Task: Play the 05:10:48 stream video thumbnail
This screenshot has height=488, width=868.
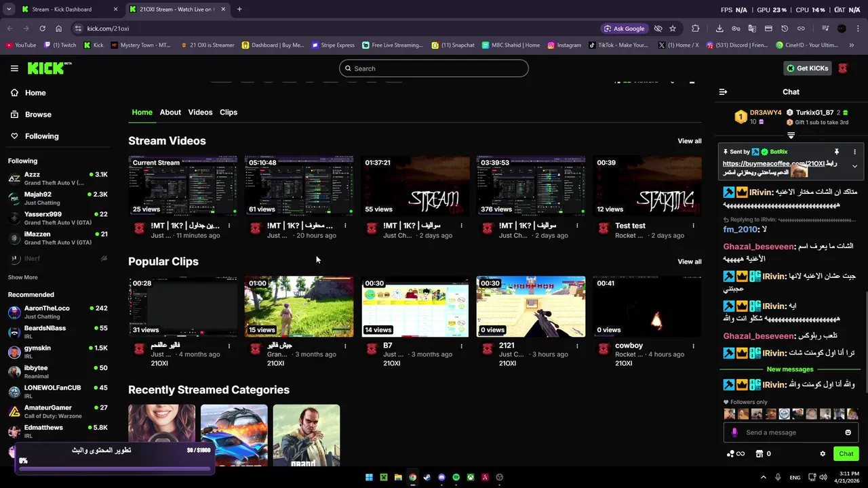Action: coord(299,186)
